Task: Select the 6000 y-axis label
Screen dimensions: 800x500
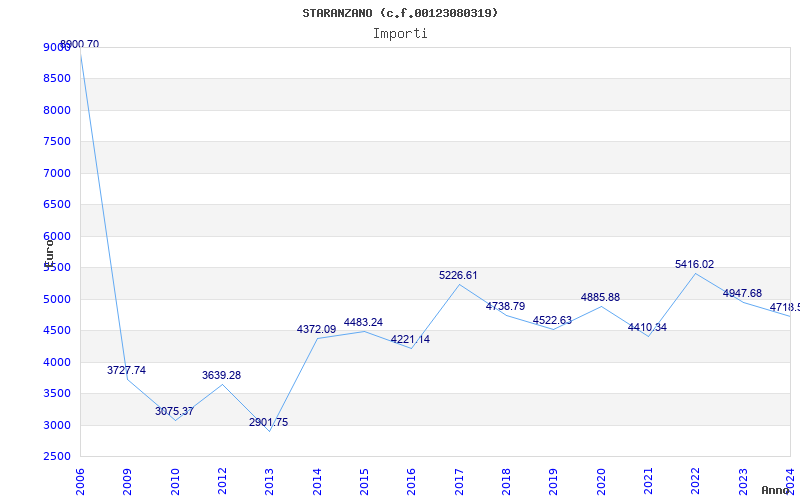Action: click(x=57, y=236)
